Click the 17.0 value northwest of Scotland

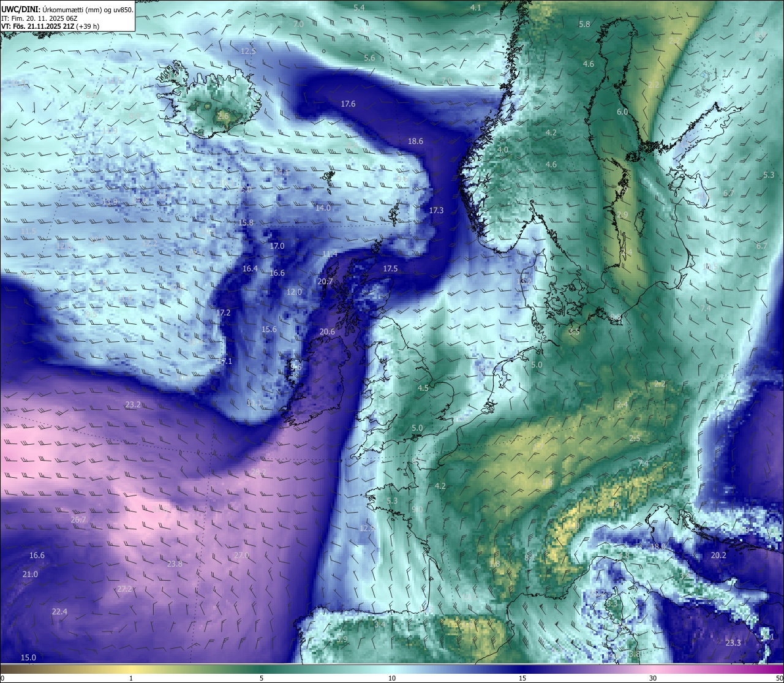pyautogui.click(x=277, y=246)
